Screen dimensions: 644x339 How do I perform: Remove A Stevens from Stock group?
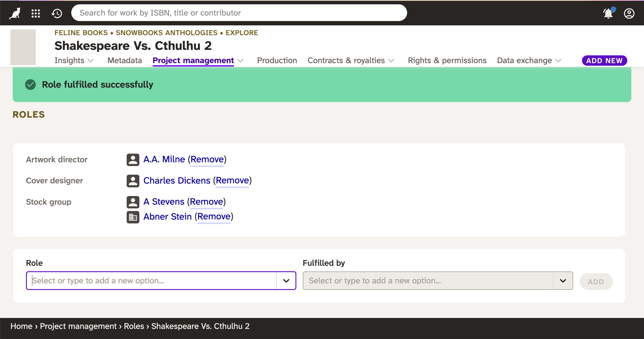207,201
